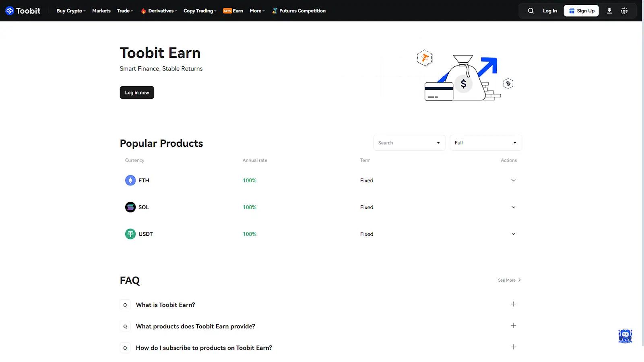644x362 pixels.
Task: Click the SOL coin icon
Action: pyautogui.click(x=130, y=207)
